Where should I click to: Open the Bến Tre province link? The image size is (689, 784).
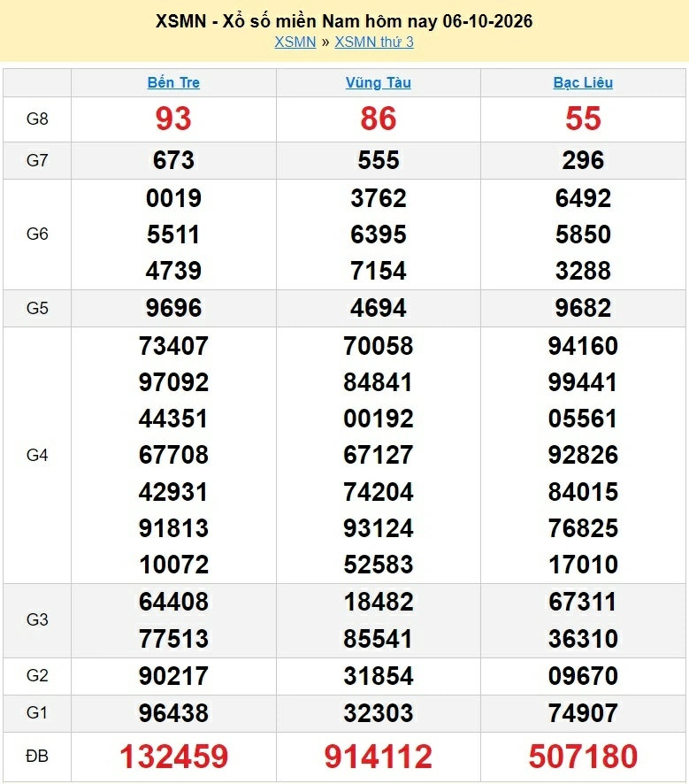point(173,82)
